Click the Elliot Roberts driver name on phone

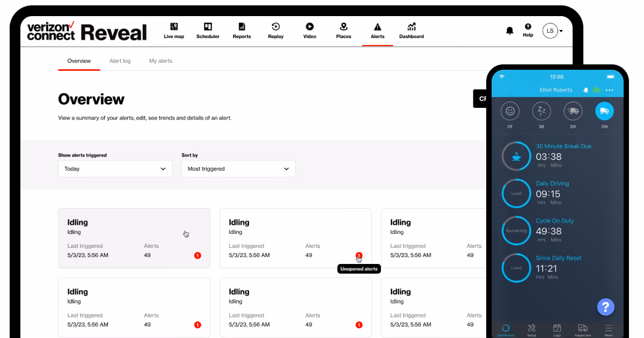(556, 90)
